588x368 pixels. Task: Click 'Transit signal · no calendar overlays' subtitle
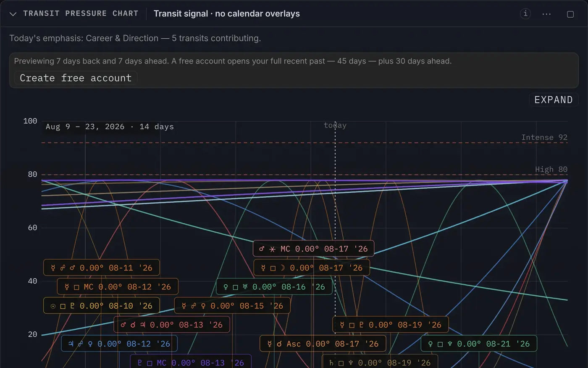pyautogui.click(x=227, y=14)
